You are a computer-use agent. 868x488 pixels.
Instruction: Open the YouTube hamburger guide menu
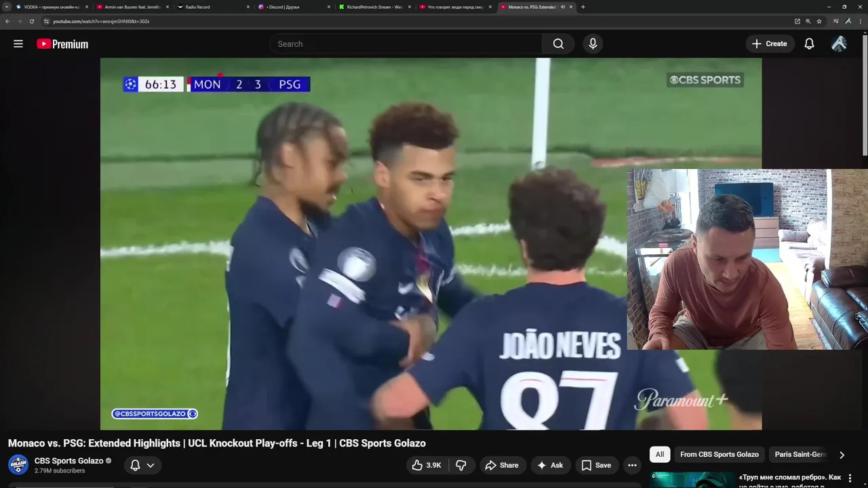tap(18, 44)
